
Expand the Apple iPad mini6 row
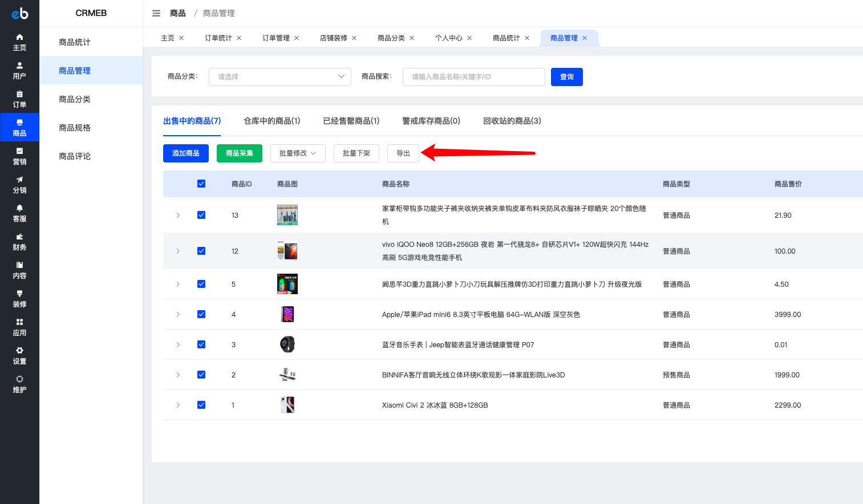click(x=178, y=314)
